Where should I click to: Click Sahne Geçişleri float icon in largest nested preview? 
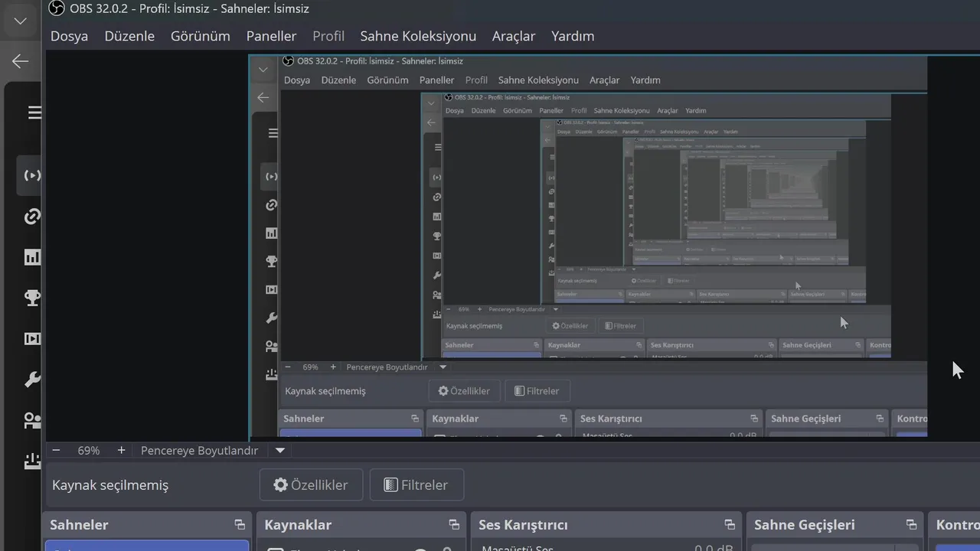[x=880, y=419]
